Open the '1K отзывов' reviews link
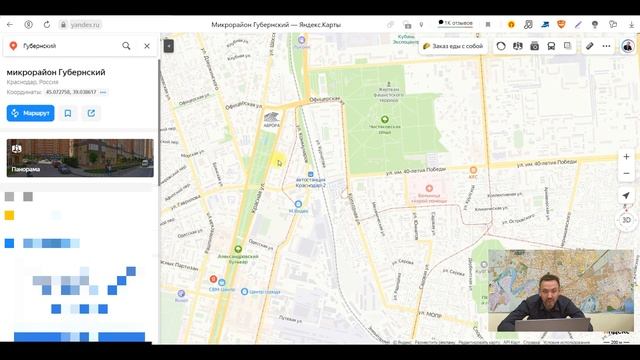The height and width of the screenshot is (360, 640). coord(455,23)
